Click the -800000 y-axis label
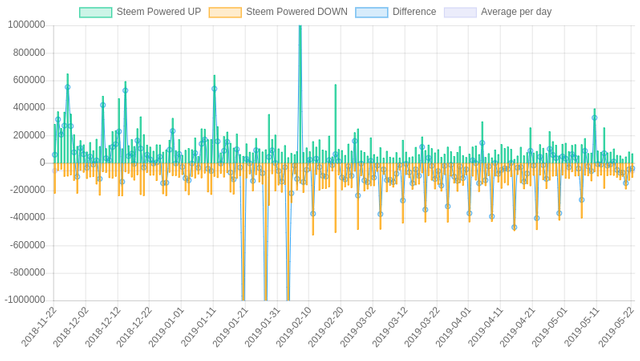The width and height of the screenshot is (640, 361). [27, 272]
